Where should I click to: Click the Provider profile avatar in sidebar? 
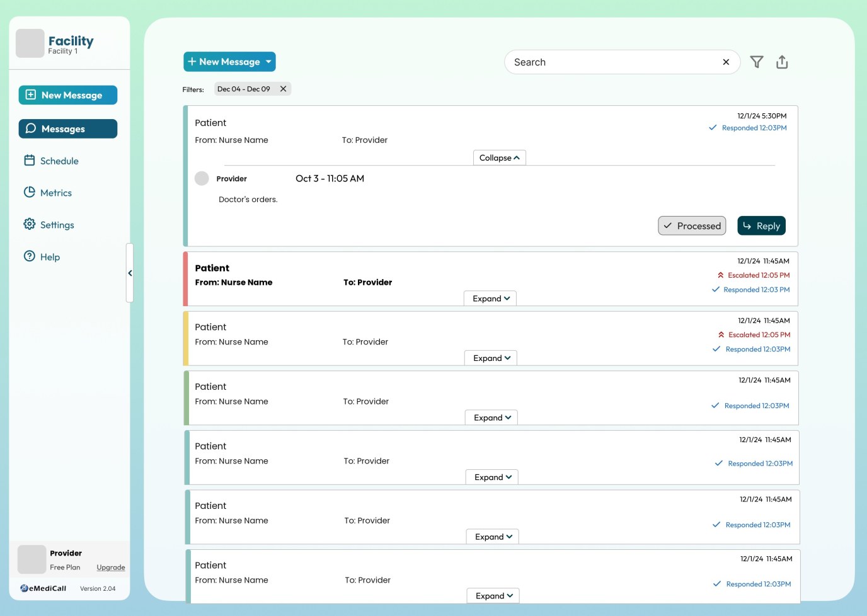pyautogui.click(x=32, y=559)
